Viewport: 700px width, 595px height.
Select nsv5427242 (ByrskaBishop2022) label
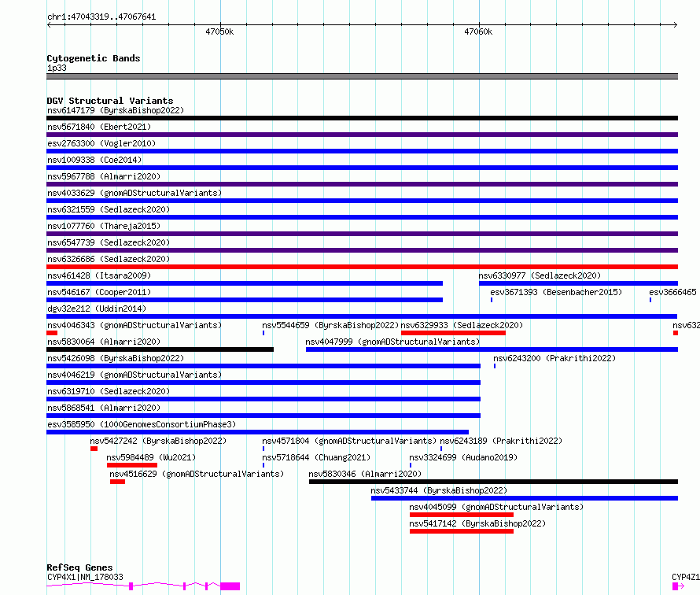158,441
